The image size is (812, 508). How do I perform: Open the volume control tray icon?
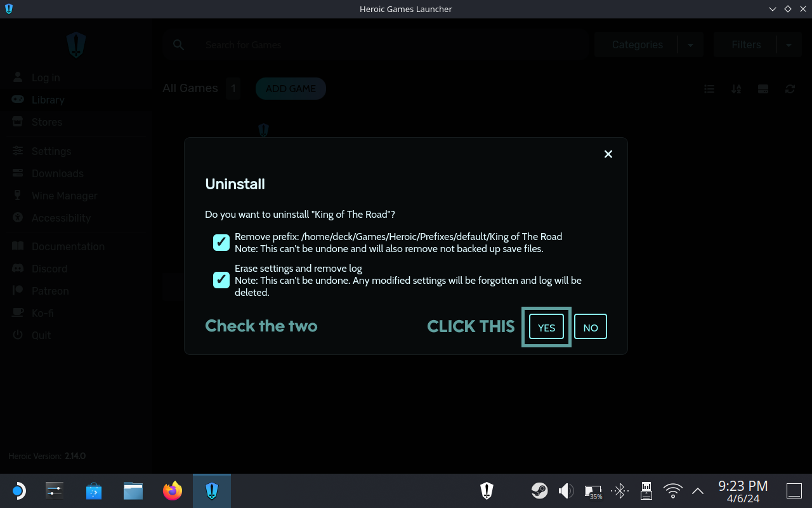pos(565,491)
